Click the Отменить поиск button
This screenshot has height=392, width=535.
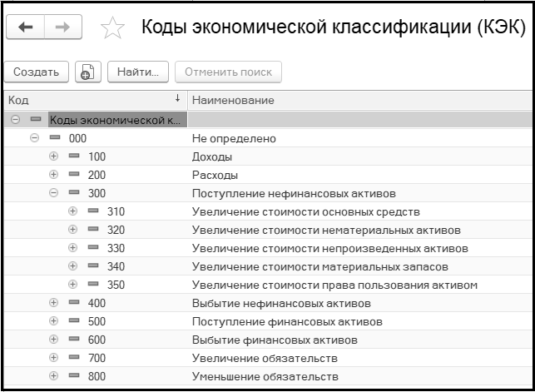pos(229,72)
